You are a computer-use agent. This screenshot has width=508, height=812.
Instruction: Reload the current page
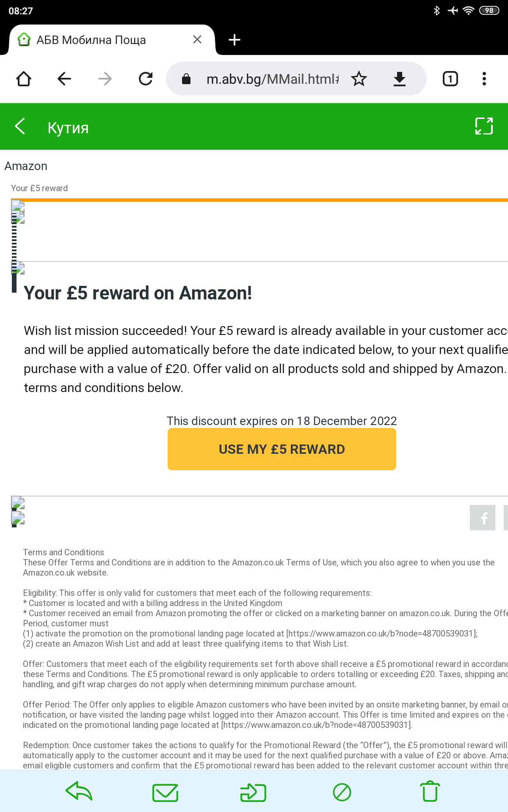(146, 79)
